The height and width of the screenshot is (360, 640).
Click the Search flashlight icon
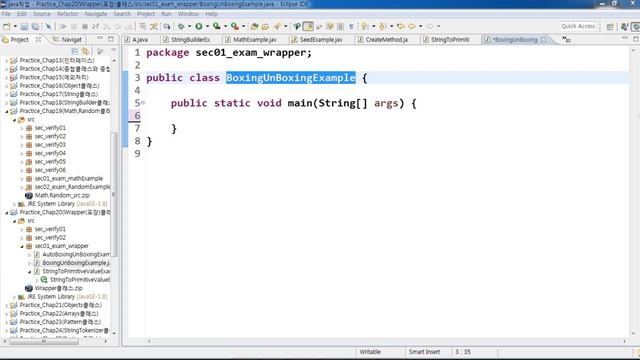tap(278, 27)
